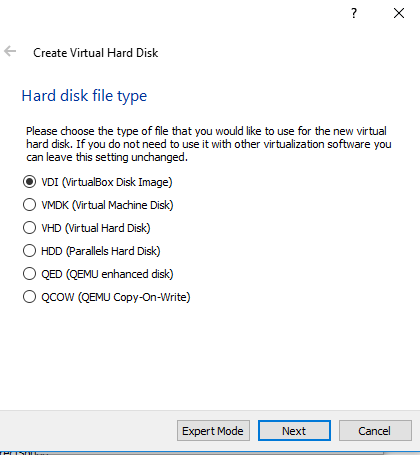Click the 'Virtual Hard Disk' option label
Viewport: 420px width, 455px height.
pos(108,228)
